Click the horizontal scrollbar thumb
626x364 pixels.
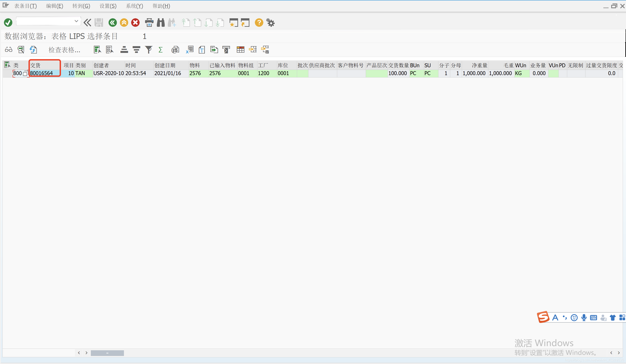click(x=107, y=353)
